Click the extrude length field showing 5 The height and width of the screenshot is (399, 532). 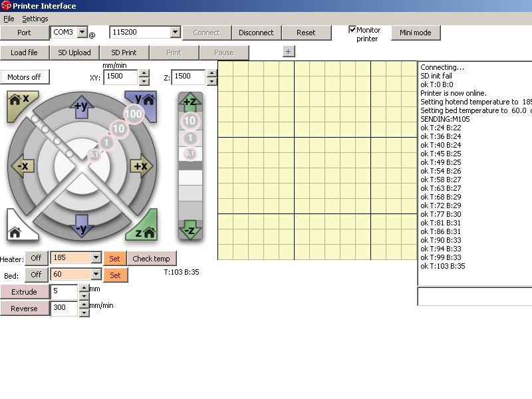coord(65,291)
